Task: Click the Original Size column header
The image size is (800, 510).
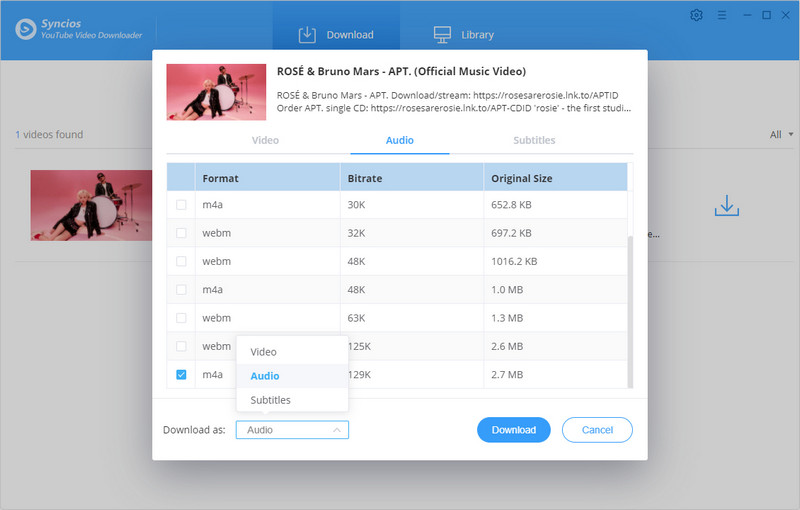Action: pos(555,178)
